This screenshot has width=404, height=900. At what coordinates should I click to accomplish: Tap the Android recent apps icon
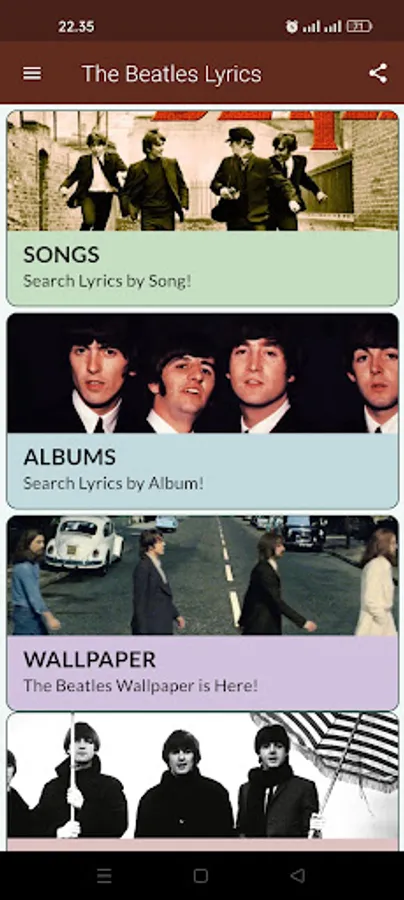click(104, 875)
